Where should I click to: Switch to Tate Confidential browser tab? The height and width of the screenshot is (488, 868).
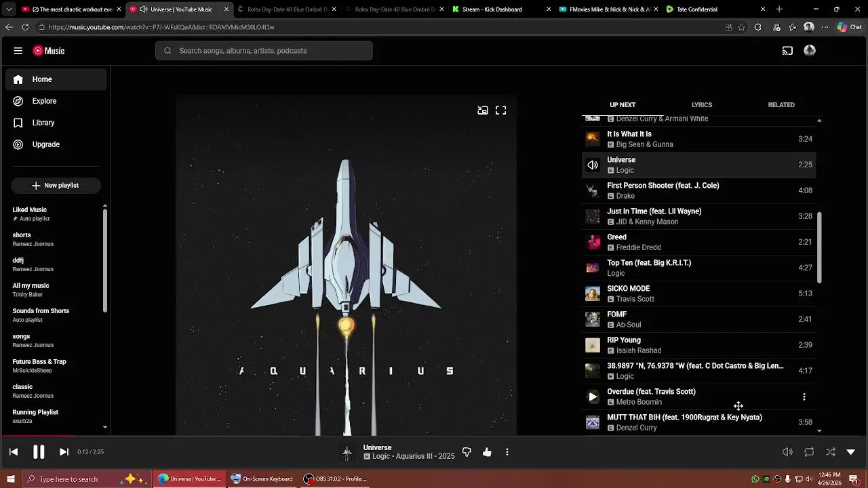point(715,9)
